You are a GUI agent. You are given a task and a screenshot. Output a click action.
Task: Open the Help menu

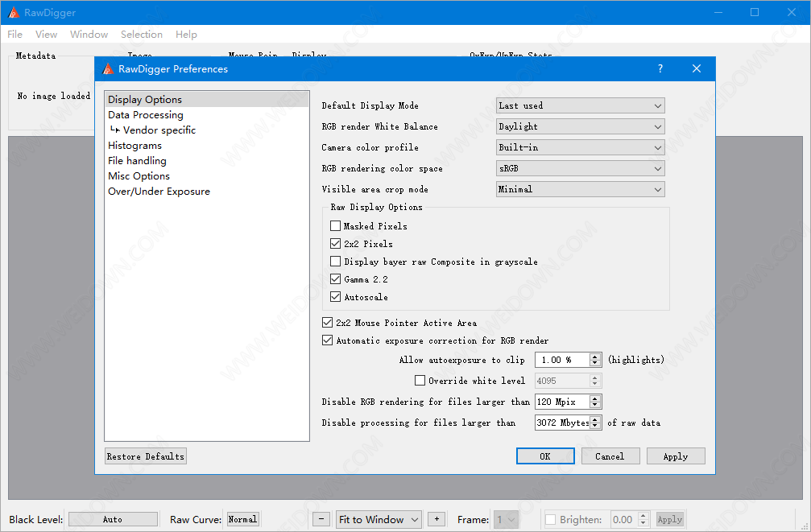pos(186,34)
